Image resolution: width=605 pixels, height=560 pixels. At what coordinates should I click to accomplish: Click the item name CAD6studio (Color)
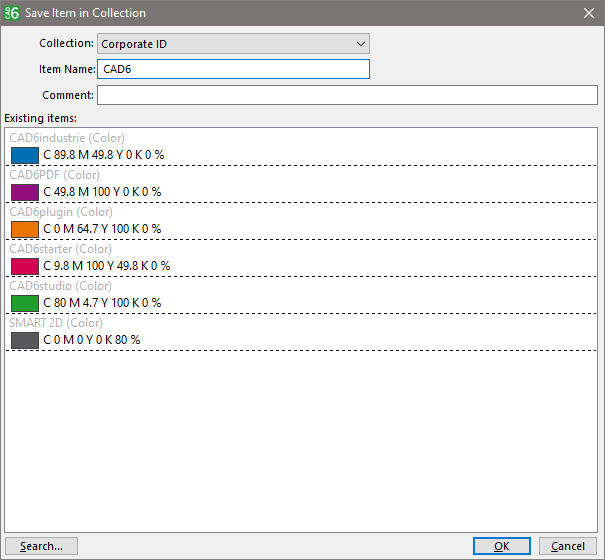[60, 286]
